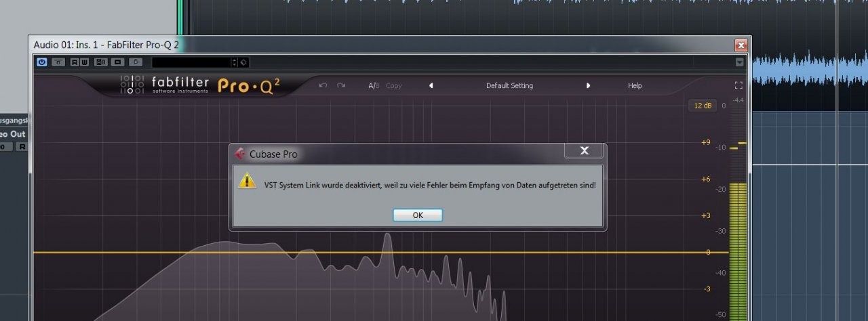Go to next preset with right arrow
868x321 pixels.
(x=588, y=86)
